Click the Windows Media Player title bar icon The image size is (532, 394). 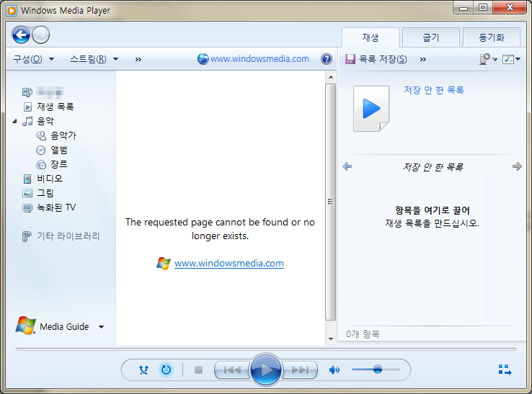click(12, 11)
